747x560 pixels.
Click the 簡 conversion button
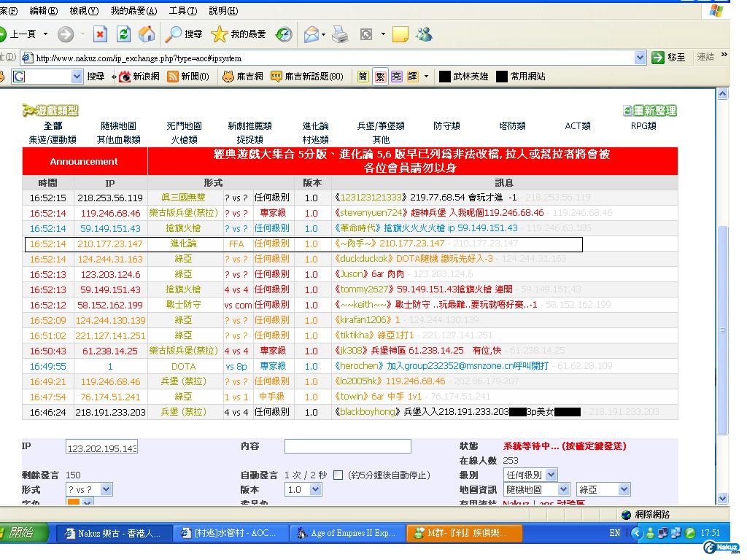click(363, 76)
